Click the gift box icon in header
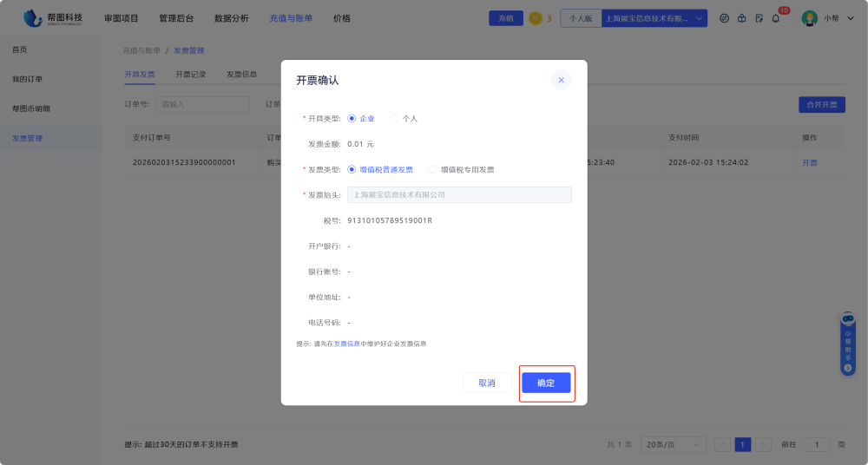This screenshot has height=465, width=868. click(741, 18)
